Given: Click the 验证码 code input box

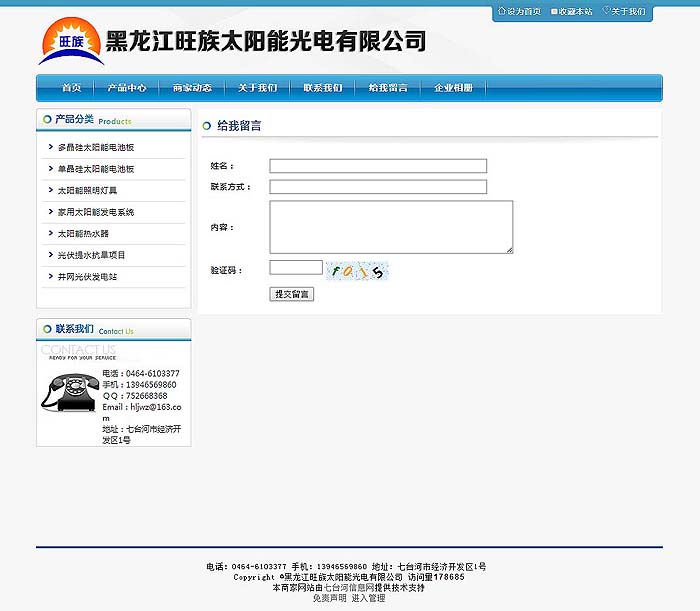Looking at the screenshot, I should click(x=296, y=268).
